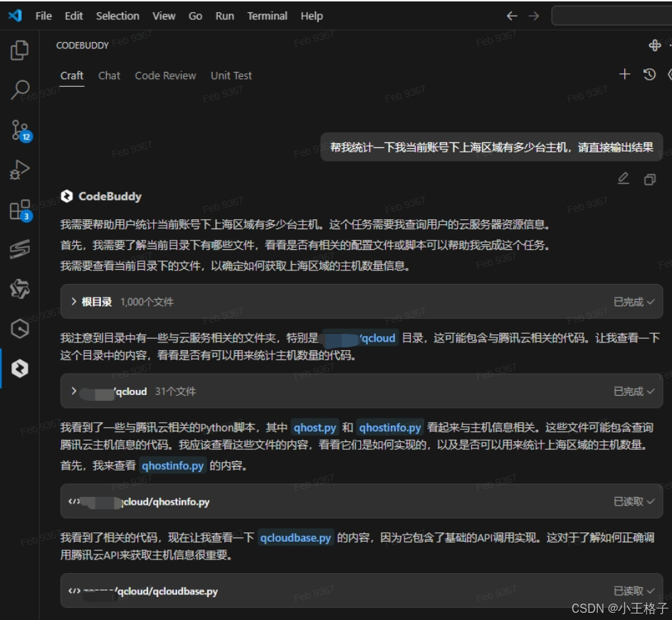Click the user message bubble about 上海区域

pyautogui.click(x=492, y=147)
